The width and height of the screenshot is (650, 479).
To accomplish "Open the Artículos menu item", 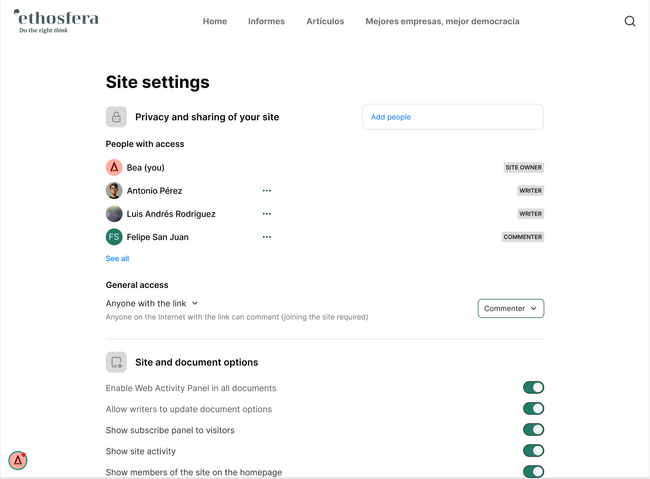I will point(325,21).
